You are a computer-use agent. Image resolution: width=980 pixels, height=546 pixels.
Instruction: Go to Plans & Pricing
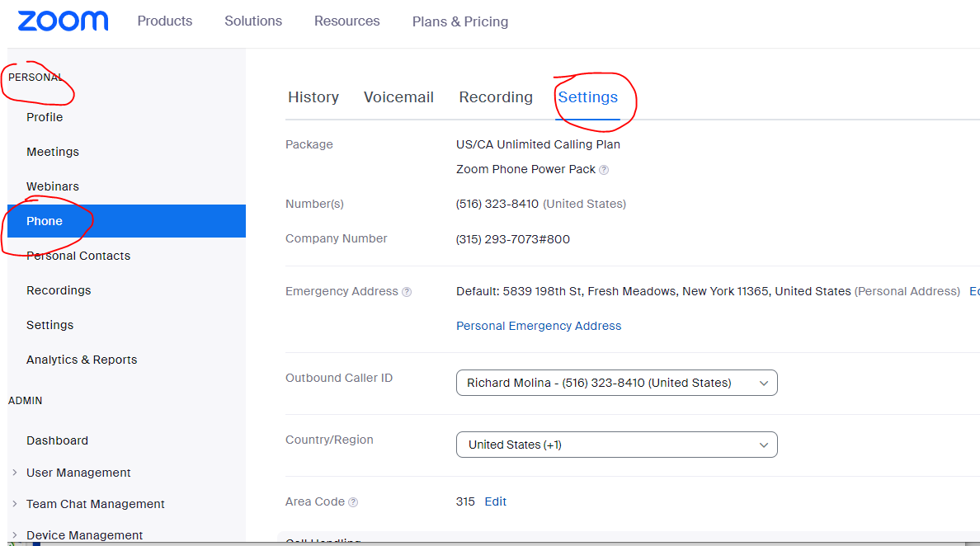460,22
